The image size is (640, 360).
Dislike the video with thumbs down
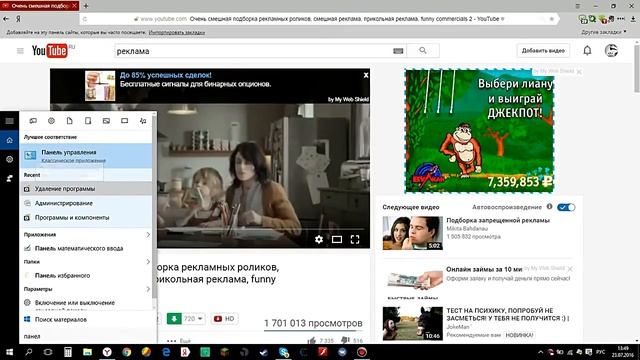tap(345, 340)
